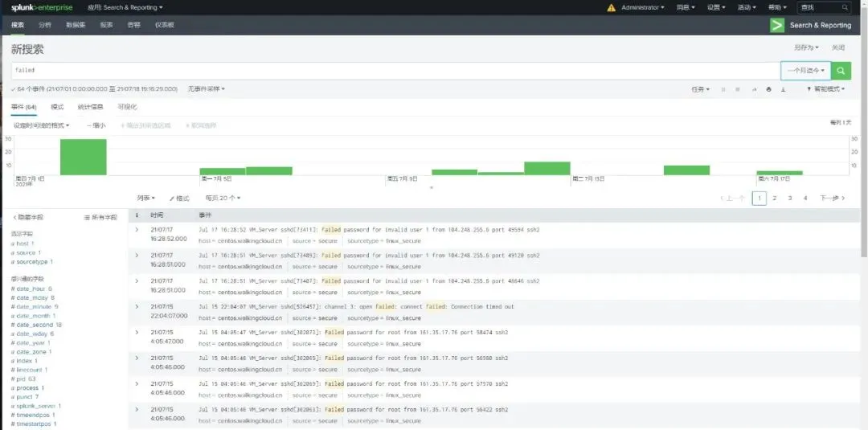Expand event with port 56980
This screenshot has width=868, height=430.
(137, 358)
